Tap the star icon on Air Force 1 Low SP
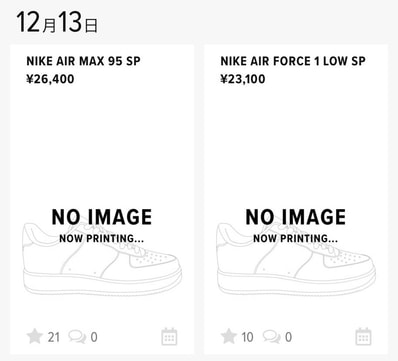 229,336
